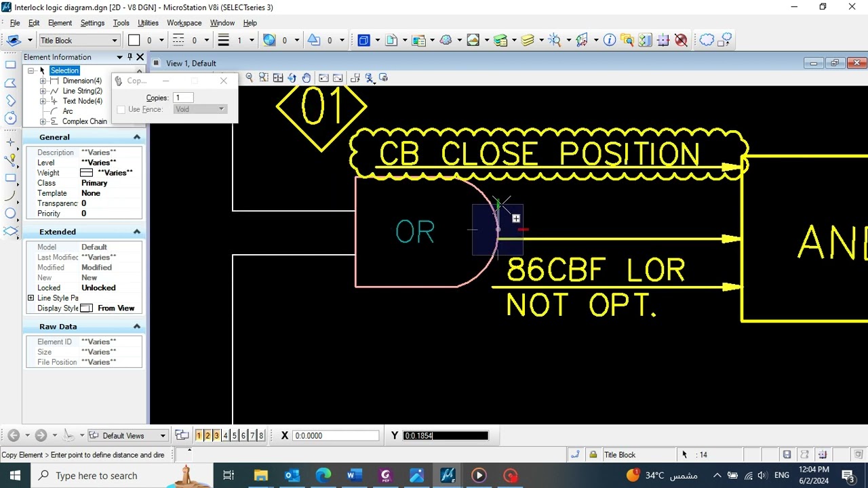
Task: Open the Window menu
Action: pyautogui.click(x=222, y=23)
